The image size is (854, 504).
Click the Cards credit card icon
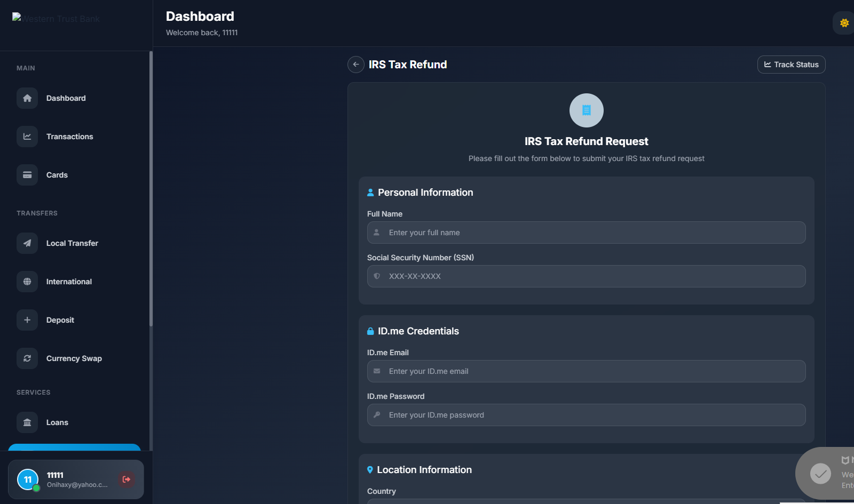[27, 175]
